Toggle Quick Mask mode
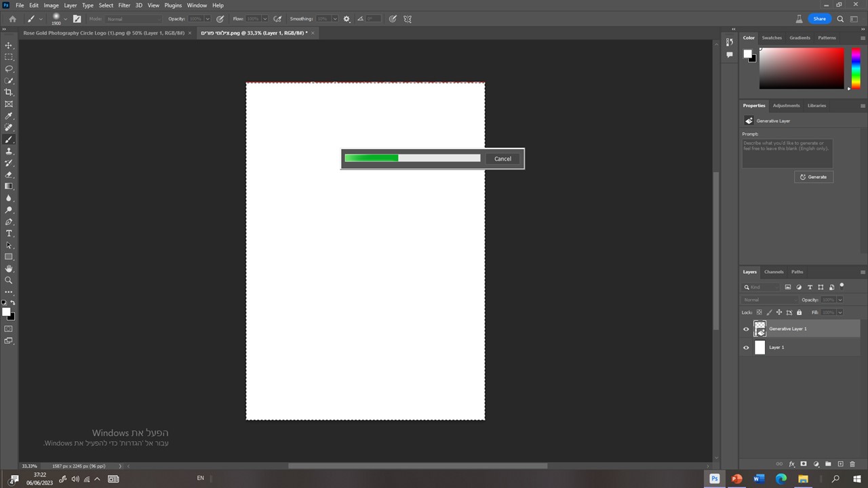This screenshot has height=488, width=868. pyautogui.click(x=9, y=329)
